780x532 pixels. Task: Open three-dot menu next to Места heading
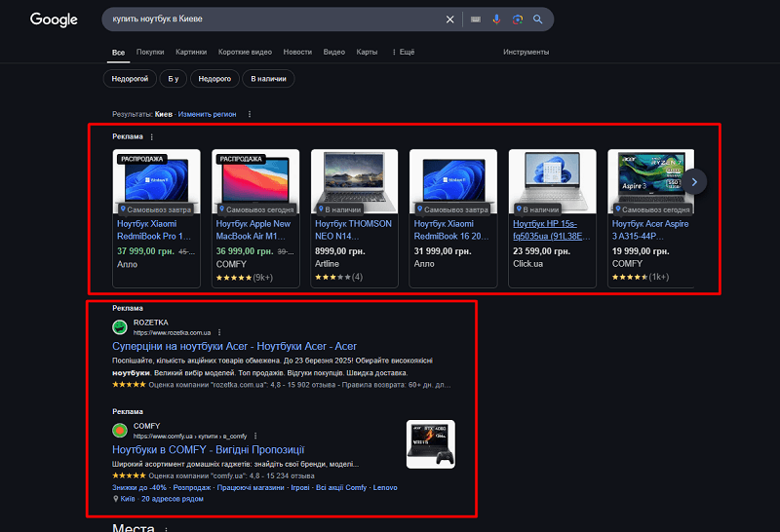166,528
